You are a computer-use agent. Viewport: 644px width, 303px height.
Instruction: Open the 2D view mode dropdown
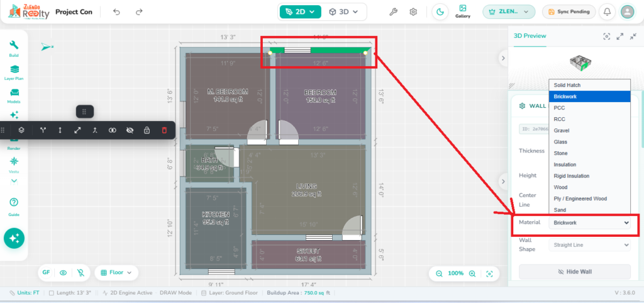[x=300, y=12]
